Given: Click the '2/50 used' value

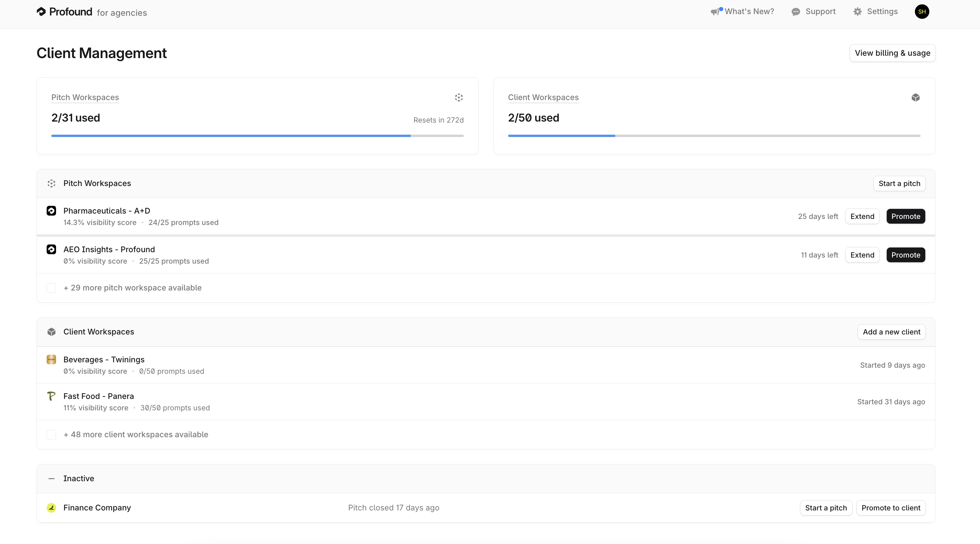Looking at the screenshot, I should pyautogui.click(x=533, y=118).
